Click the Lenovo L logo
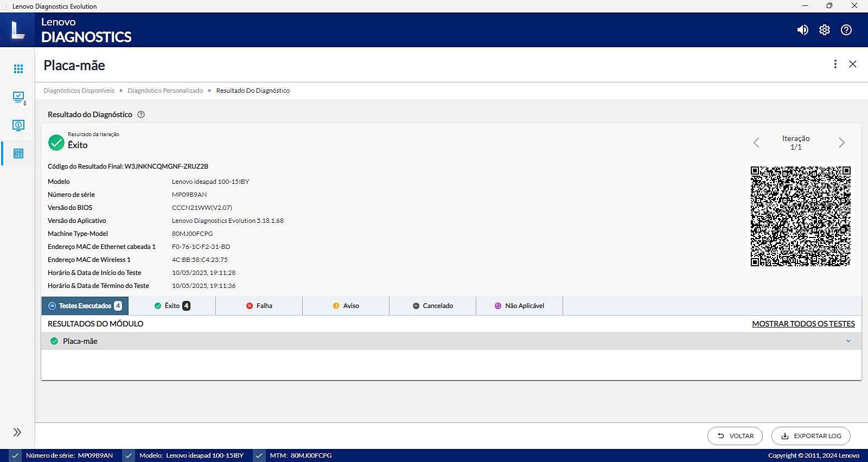 [x=18, y=30]
